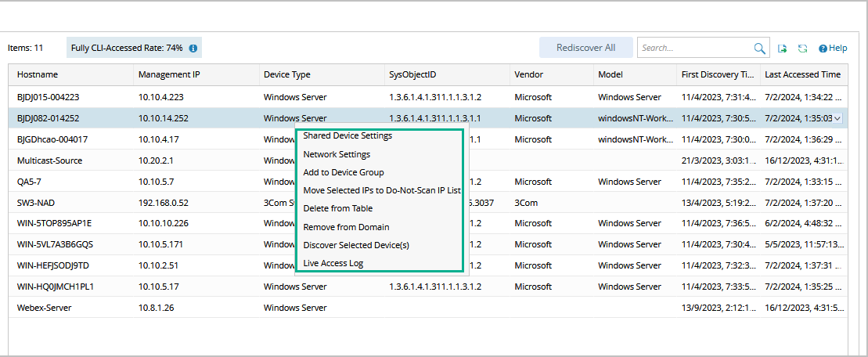This screenshot has width=868, height=357.
Task: Choose Shared Device Settings in the context menu
Action: (348, 136)
